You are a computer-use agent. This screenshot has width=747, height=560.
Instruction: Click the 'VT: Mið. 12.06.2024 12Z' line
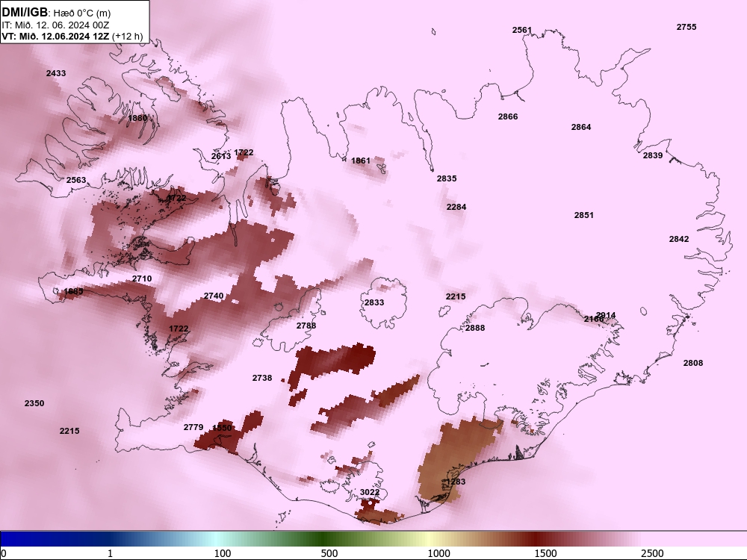pyautogui.click(x=55, y=36)
